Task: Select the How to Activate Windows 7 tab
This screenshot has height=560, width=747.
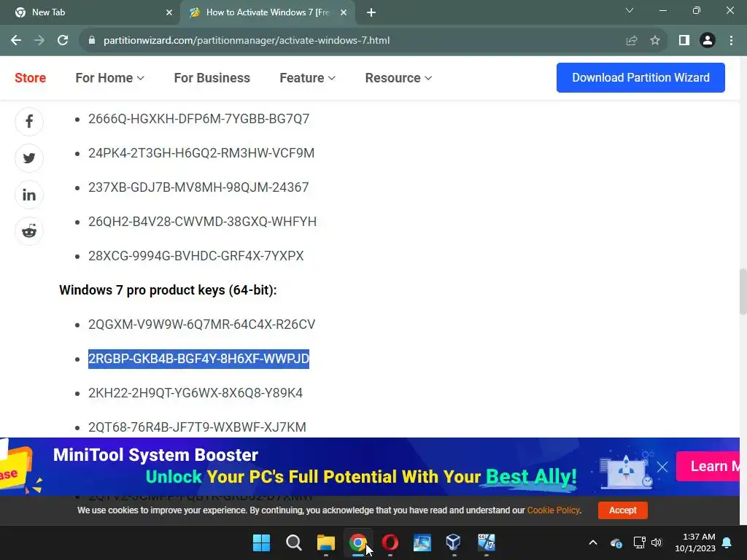Action: (x=267, y=12)
